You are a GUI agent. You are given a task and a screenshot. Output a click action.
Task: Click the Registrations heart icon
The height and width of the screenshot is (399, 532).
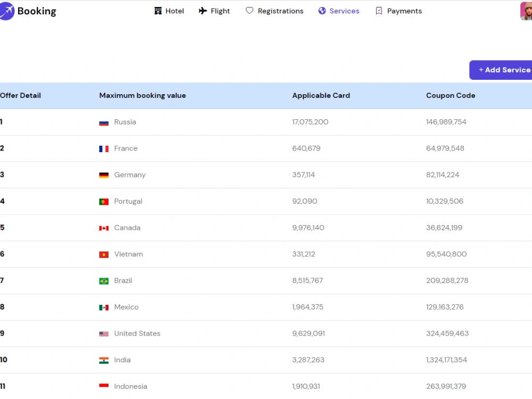point(250,11)
